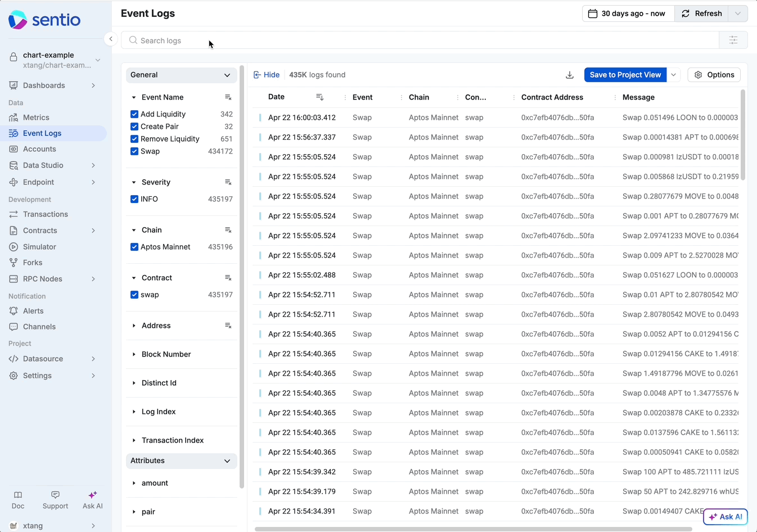
Task: Toggle the Remove Liquidity checkbox
Action: tap(134, 139)
